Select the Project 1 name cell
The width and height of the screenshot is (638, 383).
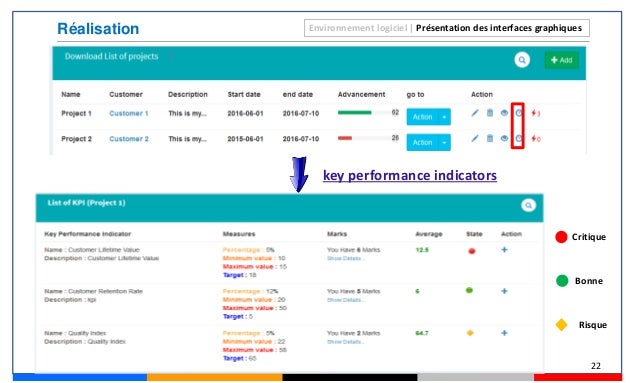(76, 113)
